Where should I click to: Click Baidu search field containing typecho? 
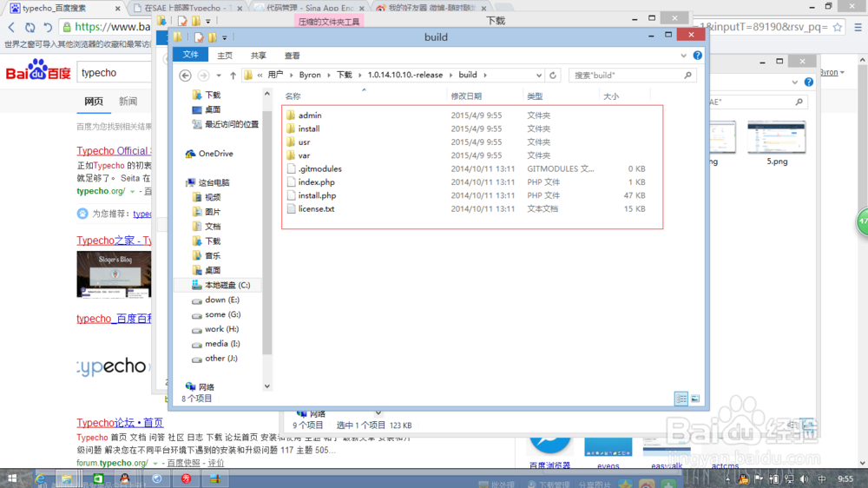click(114, 73)
